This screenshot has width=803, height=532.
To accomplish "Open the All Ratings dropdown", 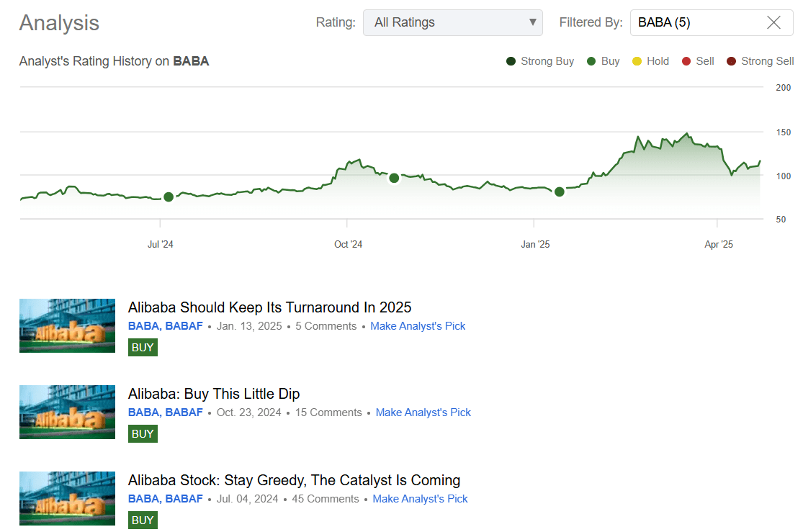I will [x=453, y=22].
